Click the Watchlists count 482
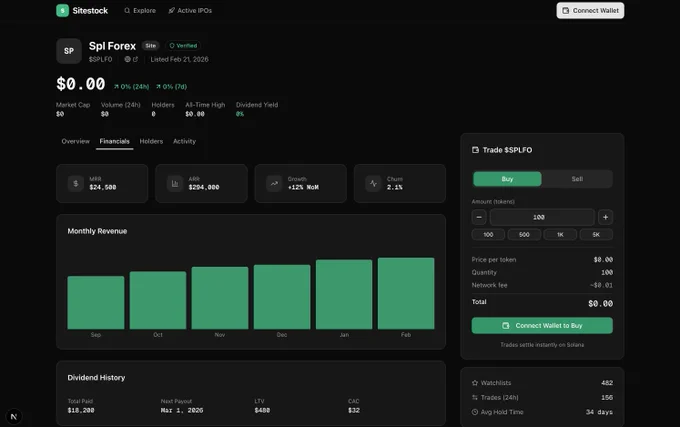 click(x=607, y=383)
